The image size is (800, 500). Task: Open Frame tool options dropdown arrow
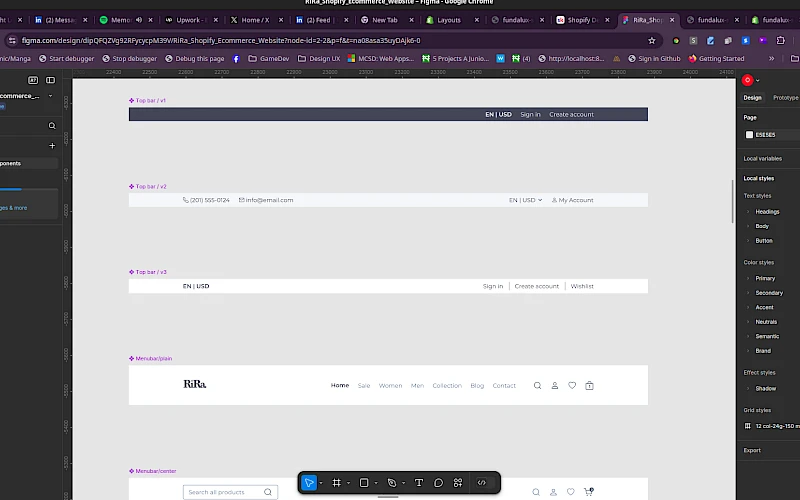coord(348,483)
